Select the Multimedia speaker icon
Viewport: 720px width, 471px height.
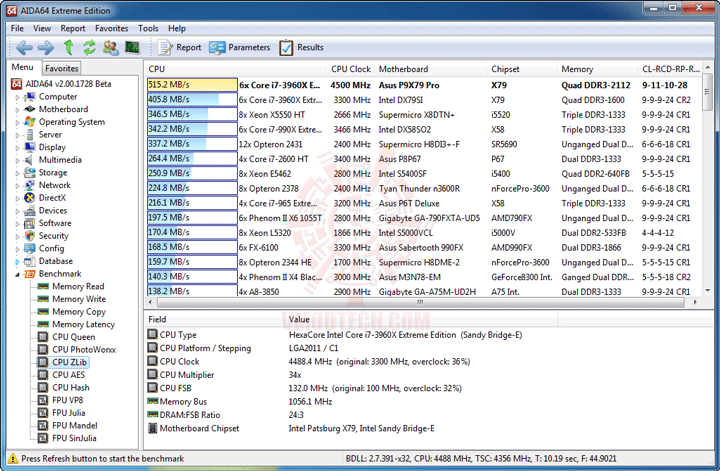(29, 160)
